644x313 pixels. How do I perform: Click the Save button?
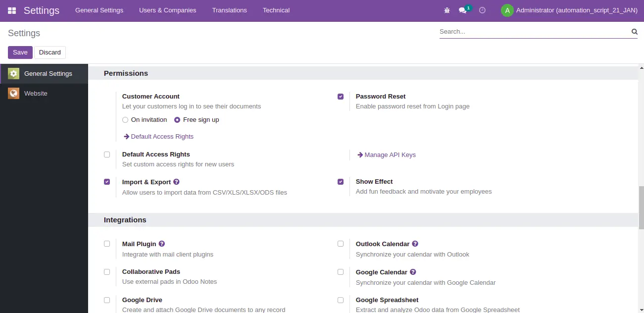tap(20, 52)
